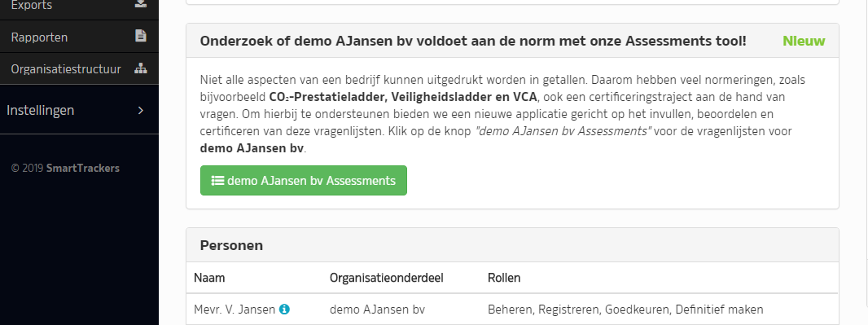Click the demo AJansen bv Assessments button
The image size is (868, 325).
[304, 181]
